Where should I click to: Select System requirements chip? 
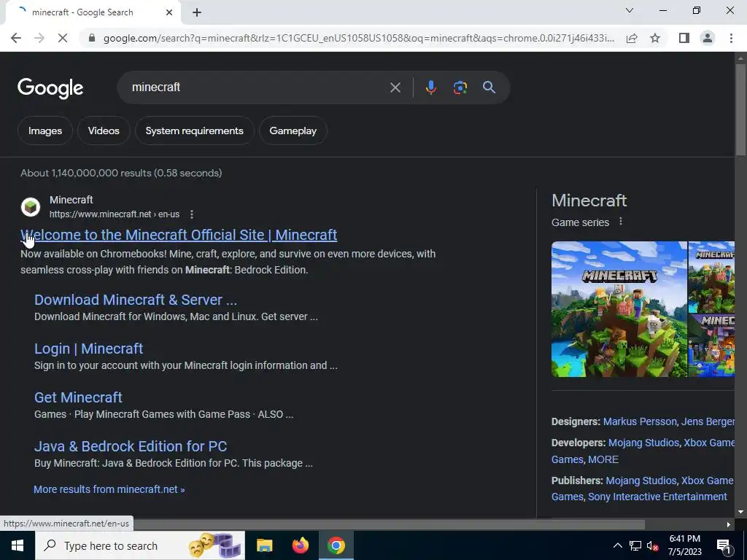tap(194, 131)
